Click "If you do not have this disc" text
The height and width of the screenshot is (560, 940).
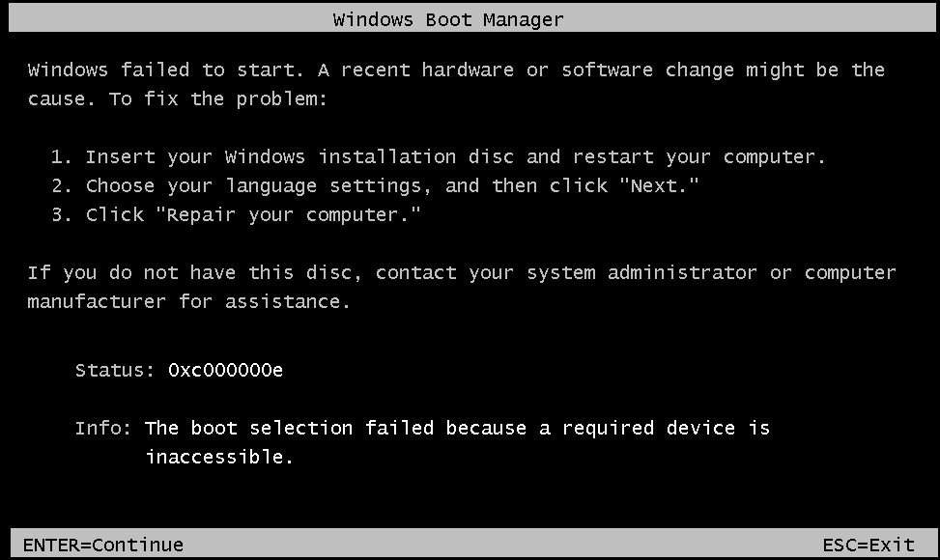pyautogui.click(x=193, y=272)
